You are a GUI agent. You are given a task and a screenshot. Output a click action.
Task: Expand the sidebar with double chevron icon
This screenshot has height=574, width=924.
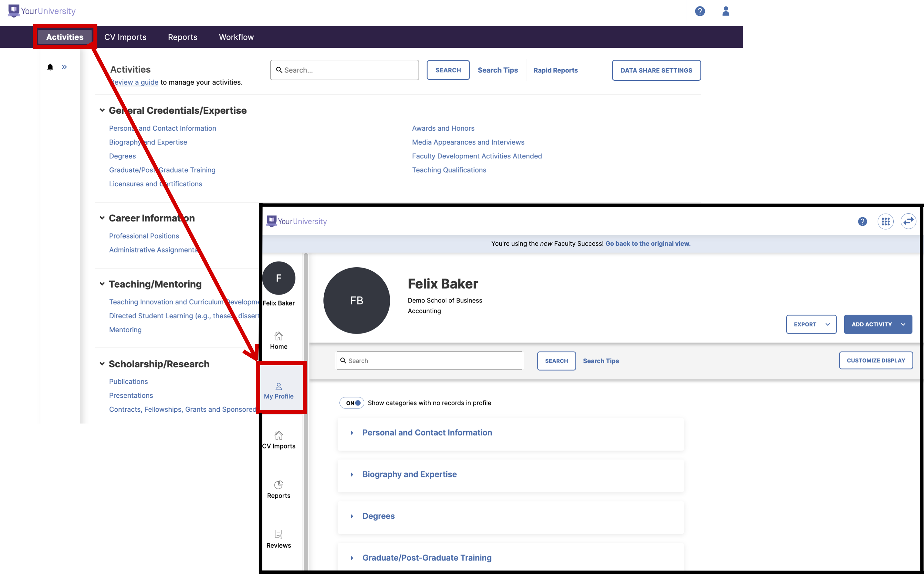click(65, 67)
